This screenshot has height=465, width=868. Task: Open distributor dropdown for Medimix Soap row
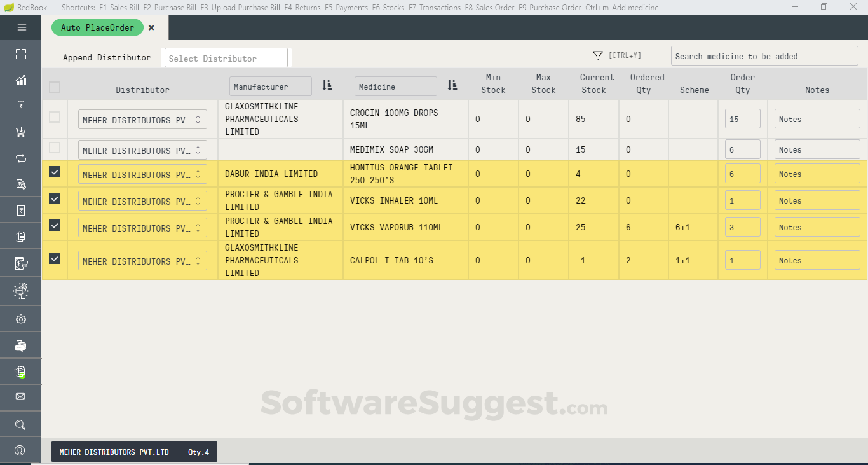point(142,150)
